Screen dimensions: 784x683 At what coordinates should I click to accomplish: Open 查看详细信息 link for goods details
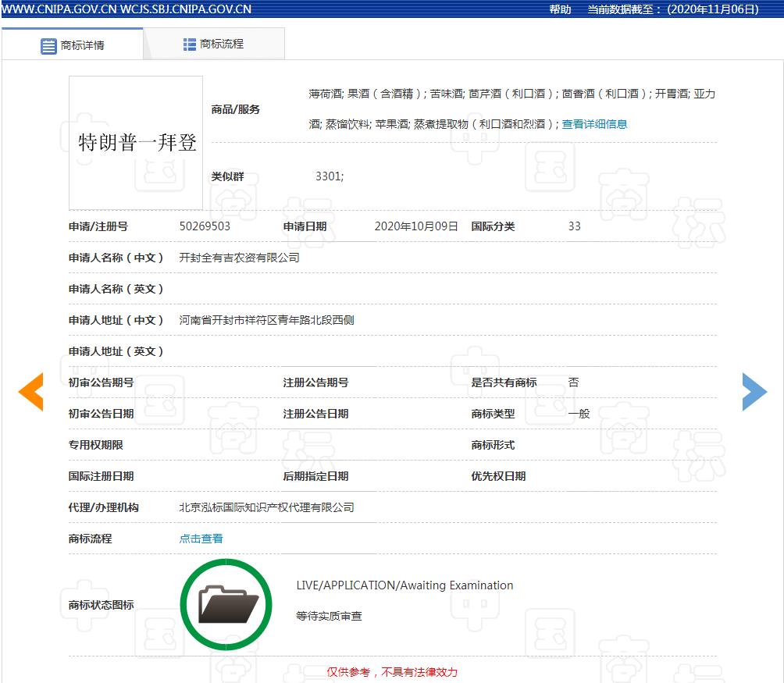pos(593,123)
